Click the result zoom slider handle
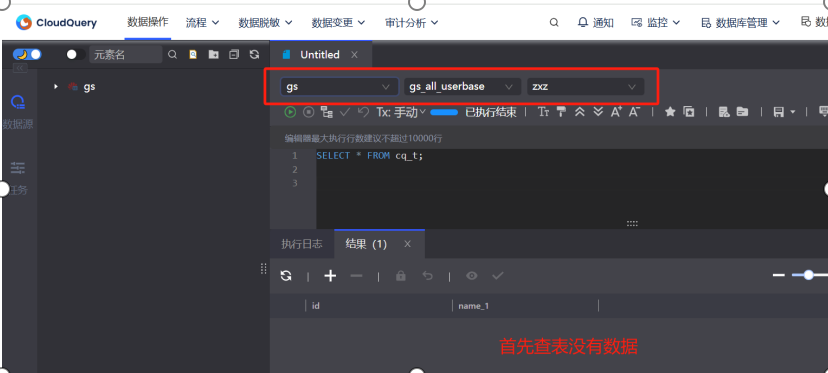 808,275
